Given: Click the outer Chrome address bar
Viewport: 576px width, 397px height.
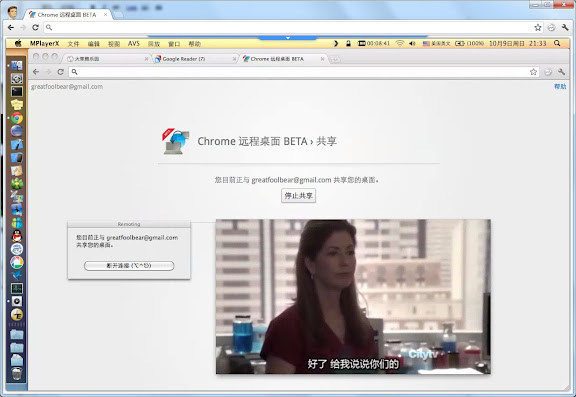Looking at the screenshot, I should 293,27.
